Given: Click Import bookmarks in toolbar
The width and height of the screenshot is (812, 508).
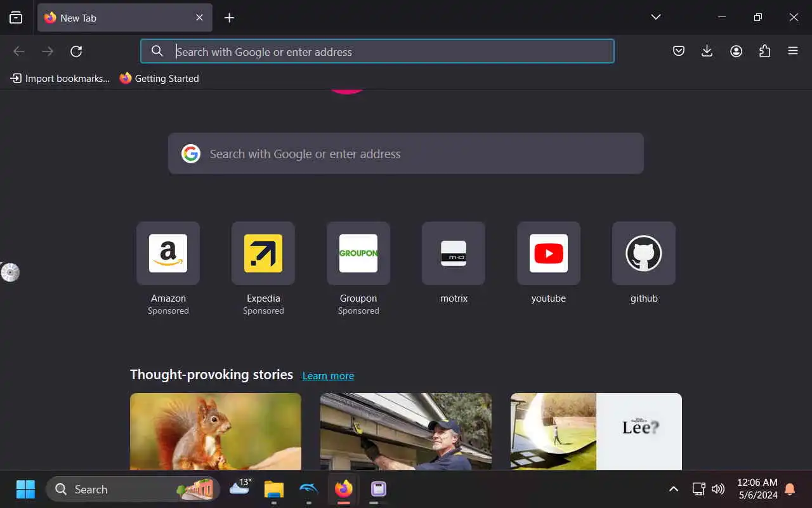Looking at the screenshot, I should tap(60, 79).
